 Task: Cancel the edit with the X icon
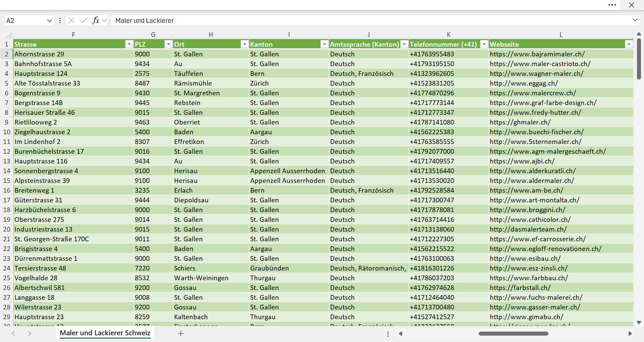[71, 20]
